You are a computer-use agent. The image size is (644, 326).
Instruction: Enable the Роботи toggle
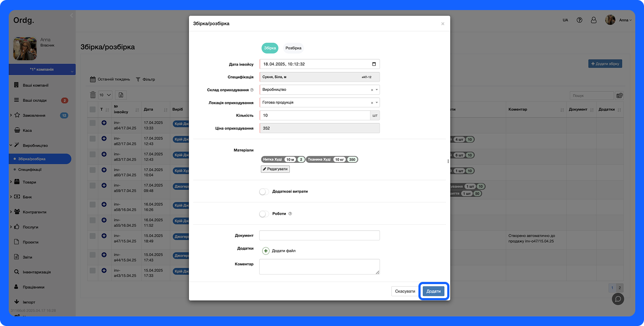click(x=264, y=214)
